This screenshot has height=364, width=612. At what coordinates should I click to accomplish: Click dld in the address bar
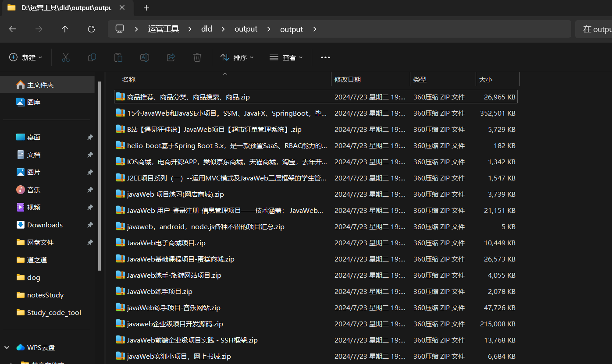pyautogui.click(x=206, y=29)
